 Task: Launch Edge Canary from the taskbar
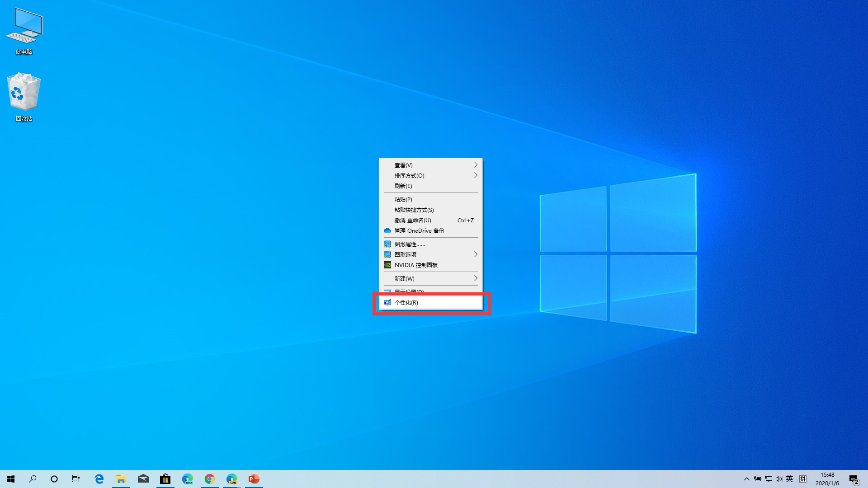tap(232, 479)
